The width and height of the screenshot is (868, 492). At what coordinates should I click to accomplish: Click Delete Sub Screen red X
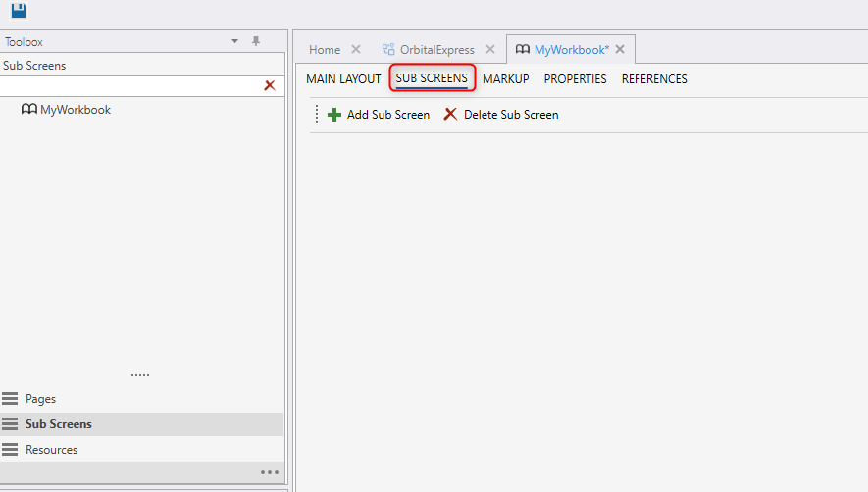click(x=450, y=115)
